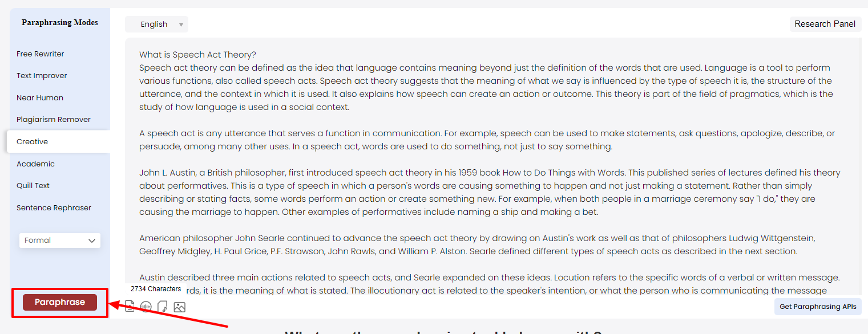Select the Free Rewriter mode
868x334 pixels.
41,54
